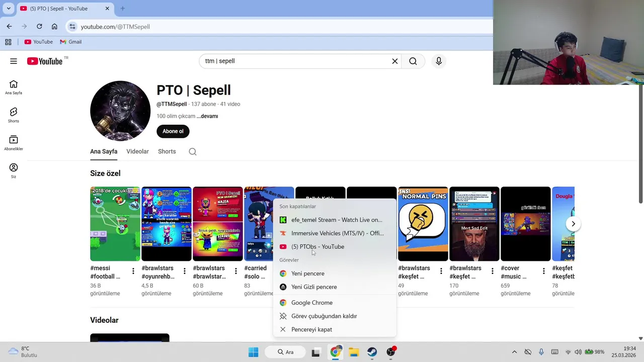Viewport: 644px width, 362px height.
Task: Open more options for #messi #football video
Action: [133, 271]
